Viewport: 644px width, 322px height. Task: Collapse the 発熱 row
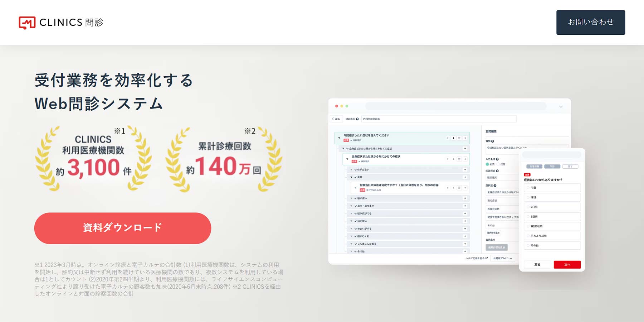pyautogui.click(x=351, y=177)
